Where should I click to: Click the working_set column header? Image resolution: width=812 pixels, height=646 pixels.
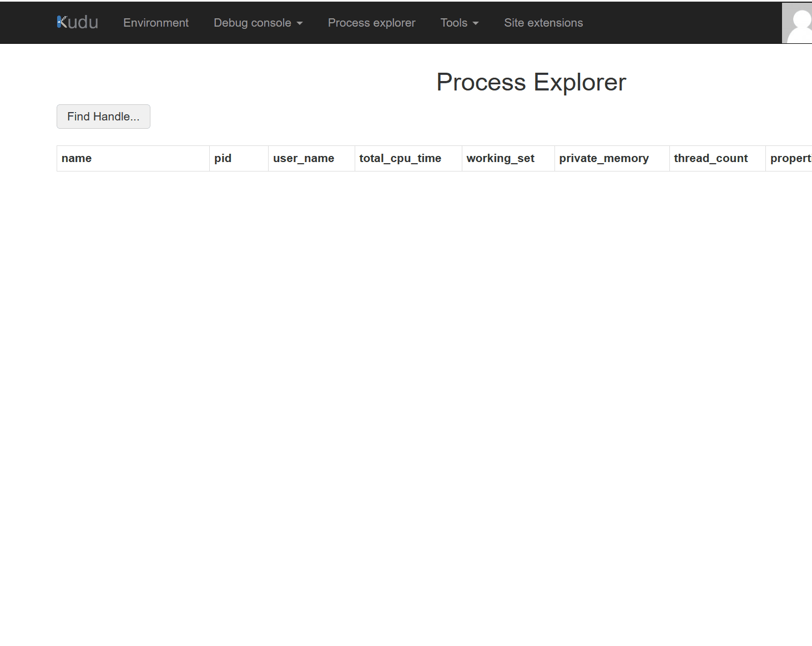(500, 158)
